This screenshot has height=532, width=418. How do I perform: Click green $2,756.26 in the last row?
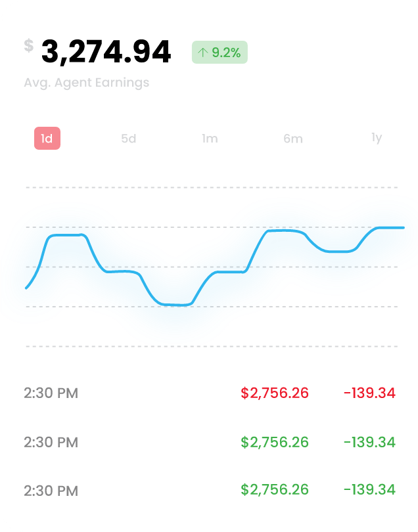pos(275,490)
